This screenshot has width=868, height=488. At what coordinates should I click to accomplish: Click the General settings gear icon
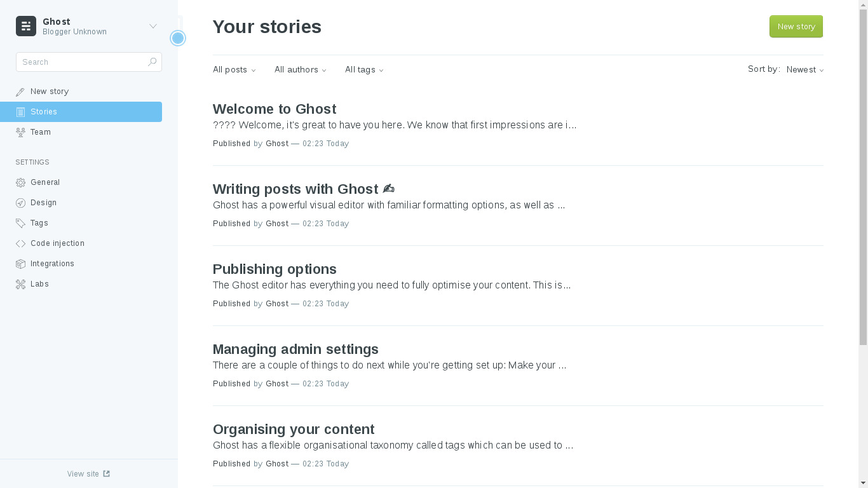click(x=20, y=182)
